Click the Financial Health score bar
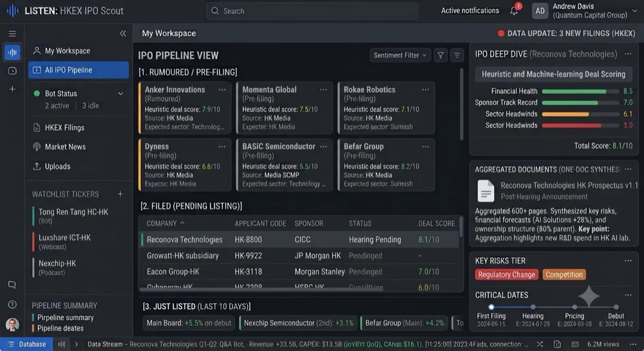The height and width of the screenshot is (351, 644). (580, 91)
